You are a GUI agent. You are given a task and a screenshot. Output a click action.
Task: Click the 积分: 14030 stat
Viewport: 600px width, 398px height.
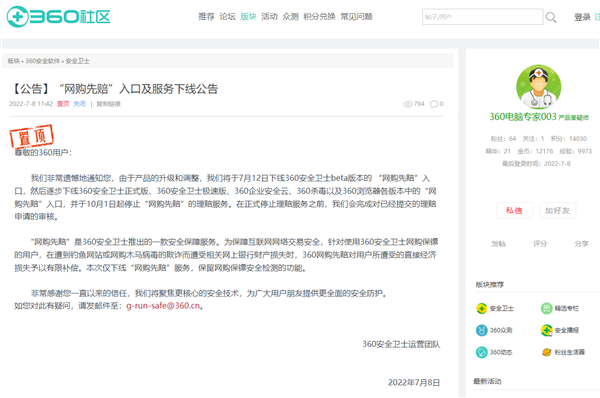point(569,139)
